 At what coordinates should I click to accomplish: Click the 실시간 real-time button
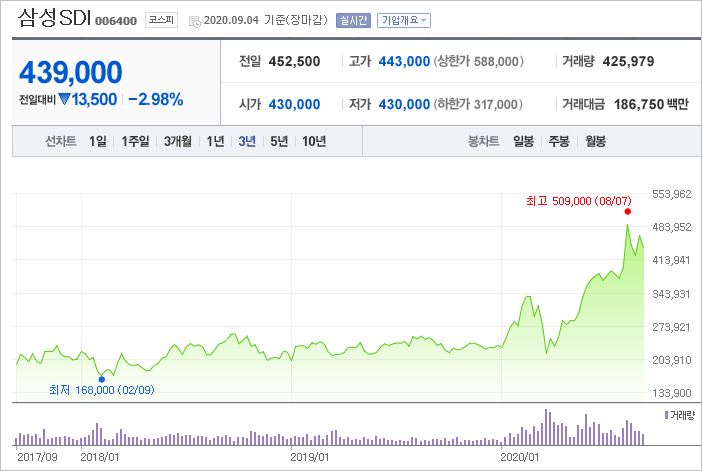[353, 20]
